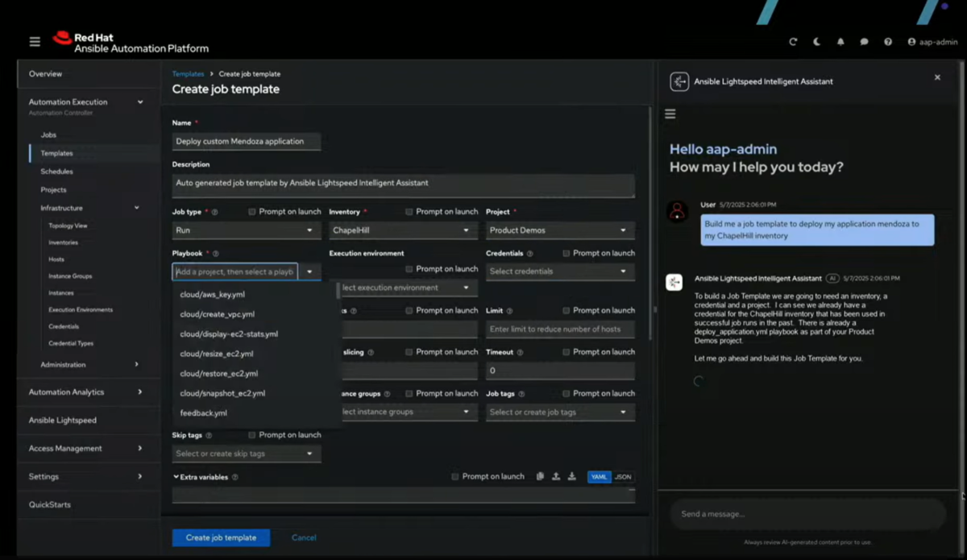This screenshot has width=967, height=560.
Task: Enable Prompt on launch for Extra variables
Action: [455, 476]
